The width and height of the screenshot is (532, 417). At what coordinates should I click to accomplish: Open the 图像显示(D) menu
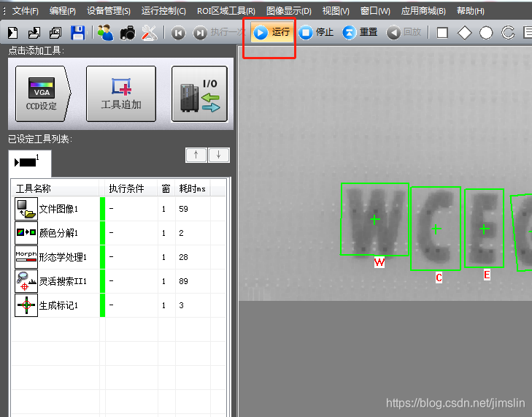[289, 11]
